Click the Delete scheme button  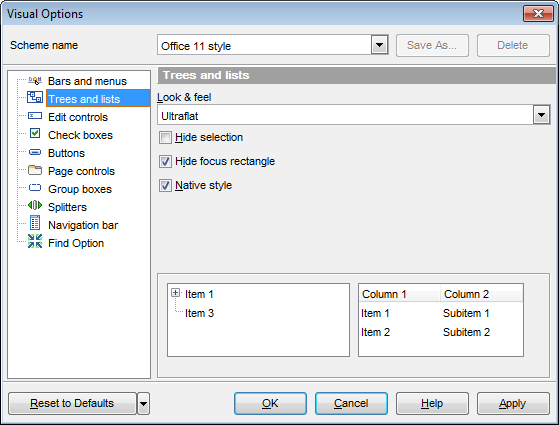pos(513,45)
